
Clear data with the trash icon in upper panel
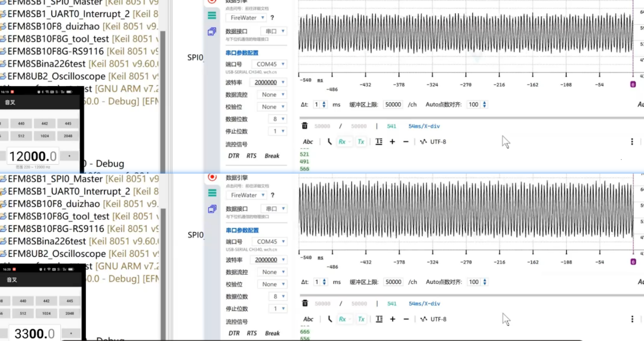(x=304, y=126)
